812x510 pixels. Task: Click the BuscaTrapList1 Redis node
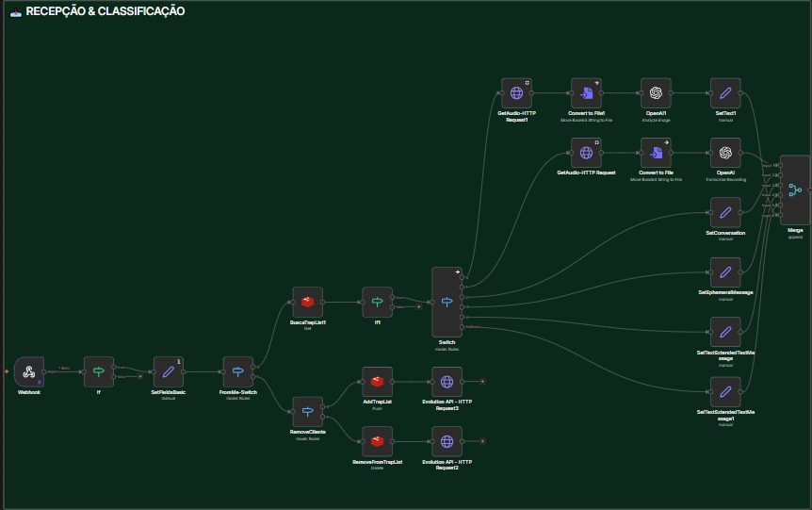[307, 303]
